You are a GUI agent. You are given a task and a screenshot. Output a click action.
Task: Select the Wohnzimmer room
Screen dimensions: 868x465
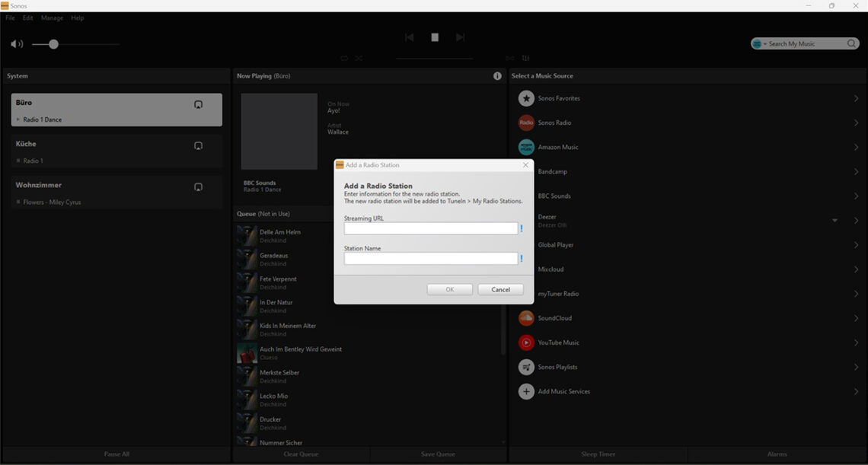pyautogui.click(x=116, y=193)
